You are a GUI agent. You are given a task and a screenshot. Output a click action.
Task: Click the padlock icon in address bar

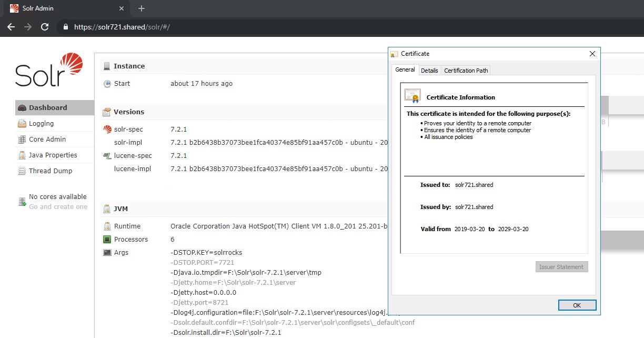(x=66, y=27)
